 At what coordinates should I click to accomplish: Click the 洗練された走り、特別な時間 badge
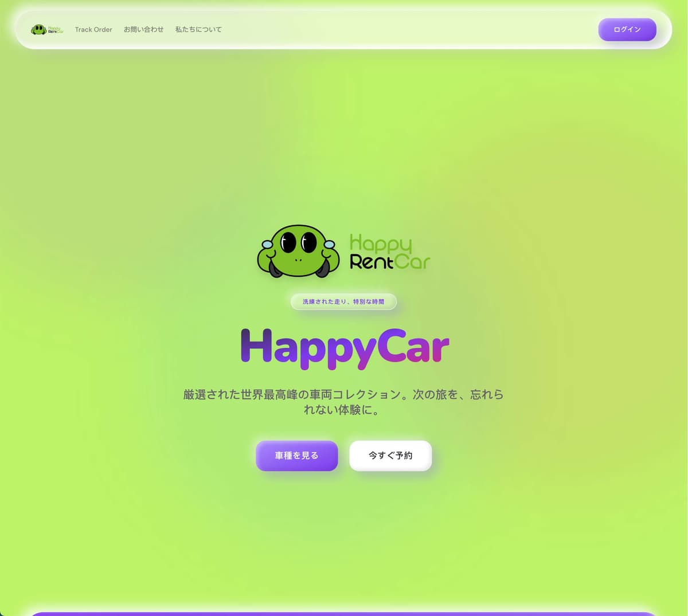(343, 301)
